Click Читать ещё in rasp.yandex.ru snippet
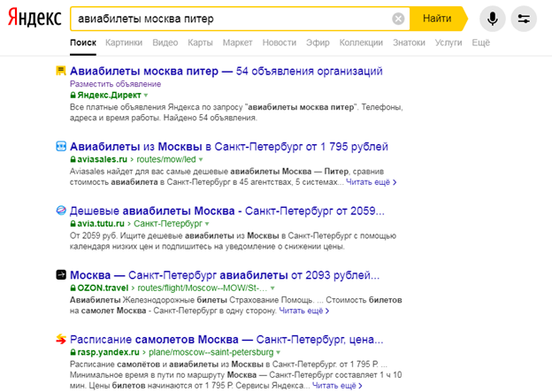Image resolution: width=552 pixels, height=392 pixels. tap(337, 386)
